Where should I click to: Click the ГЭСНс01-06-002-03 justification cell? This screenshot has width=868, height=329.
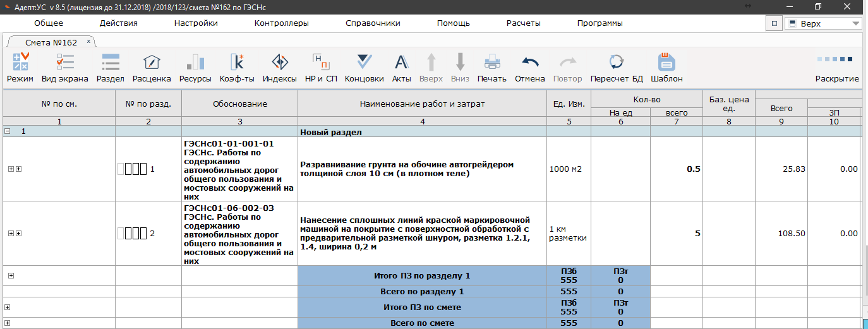point(239,234)
